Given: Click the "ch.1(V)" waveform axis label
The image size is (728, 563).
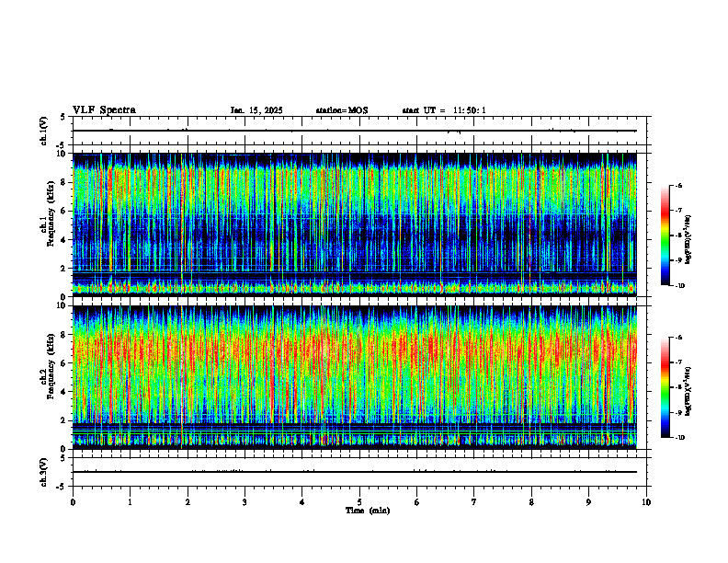Looking at the screenshot, I should (x=43, y=131).
